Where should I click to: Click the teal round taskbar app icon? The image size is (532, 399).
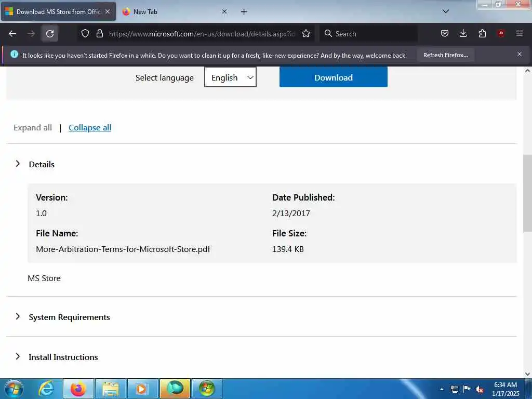175,389
